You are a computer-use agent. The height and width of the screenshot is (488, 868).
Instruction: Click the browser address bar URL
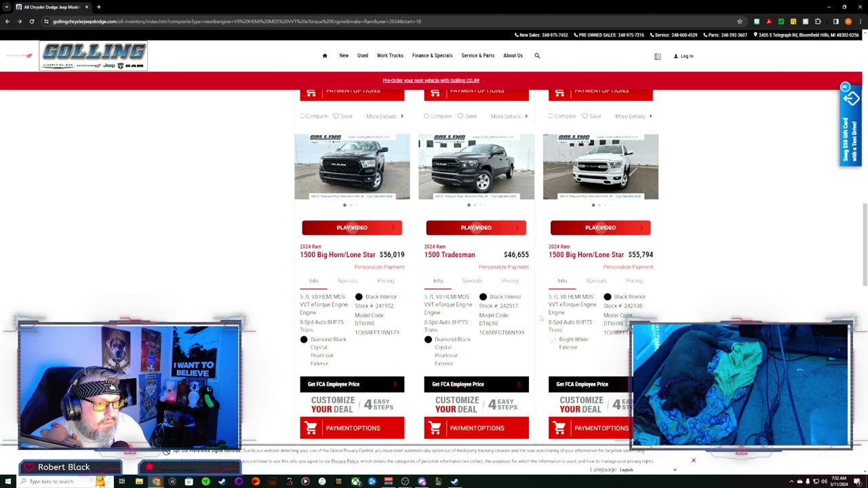pos(237,21)
